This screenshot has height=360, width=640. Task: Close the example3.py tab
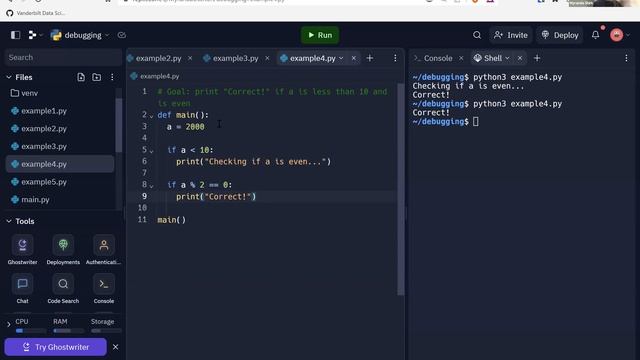267,58
